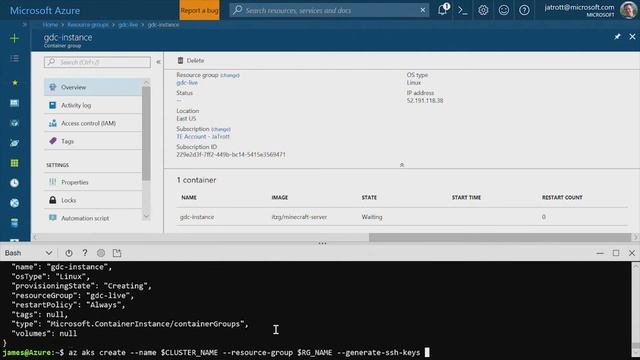Click the Waiting state cell

point(372,217)
